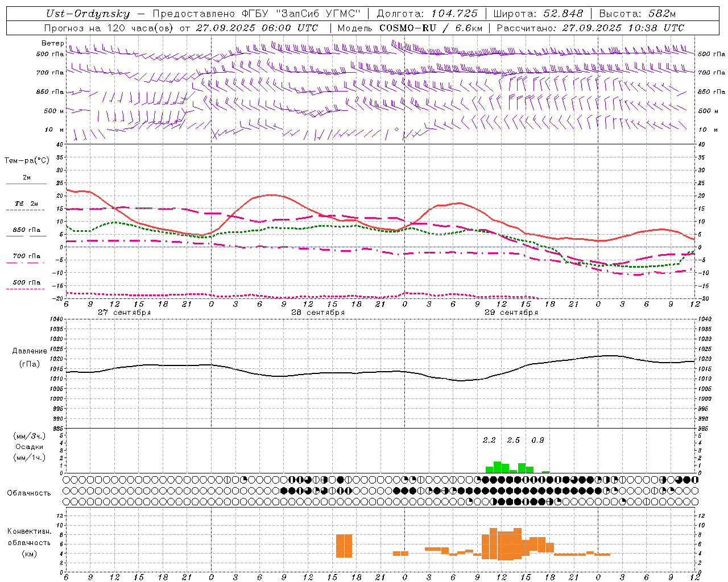This screenshot has width=728, height=582.
Task: Click the Конвективн. convective cloud label
Action: [x=29, y=531]
